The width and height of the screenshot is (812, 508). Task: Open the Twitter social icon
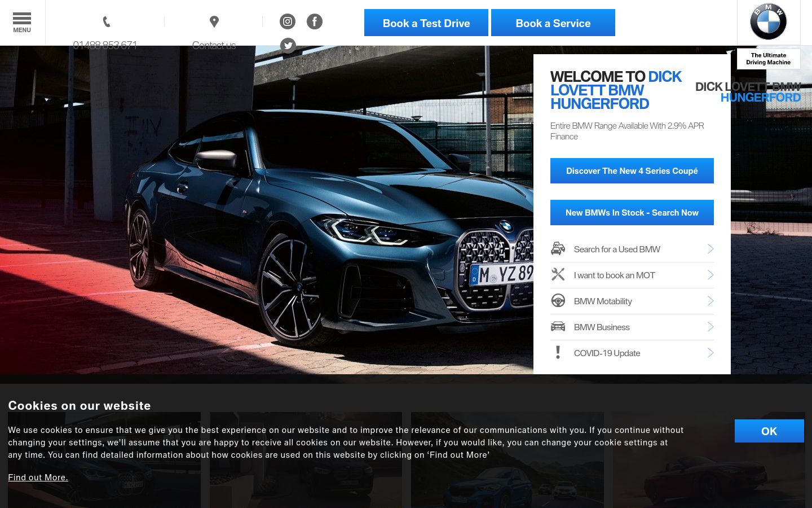coord(288,46)
